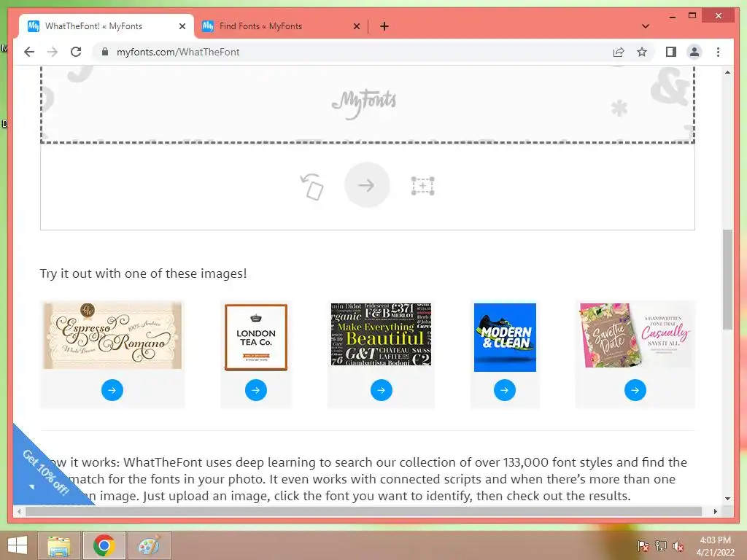The height and width of the screenshot is (560, 747).
Task: Open a new browser tab
Action: [384, 27]
